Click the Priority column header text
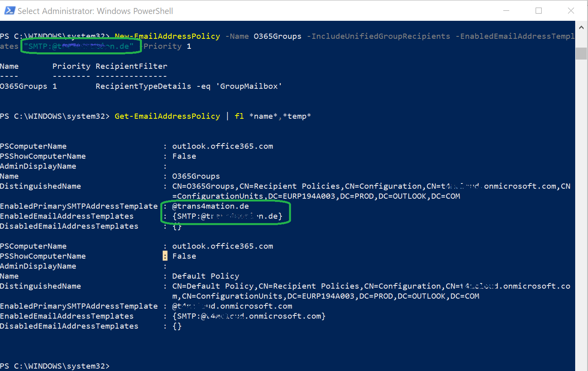588x371 pixels. [71, 66]
